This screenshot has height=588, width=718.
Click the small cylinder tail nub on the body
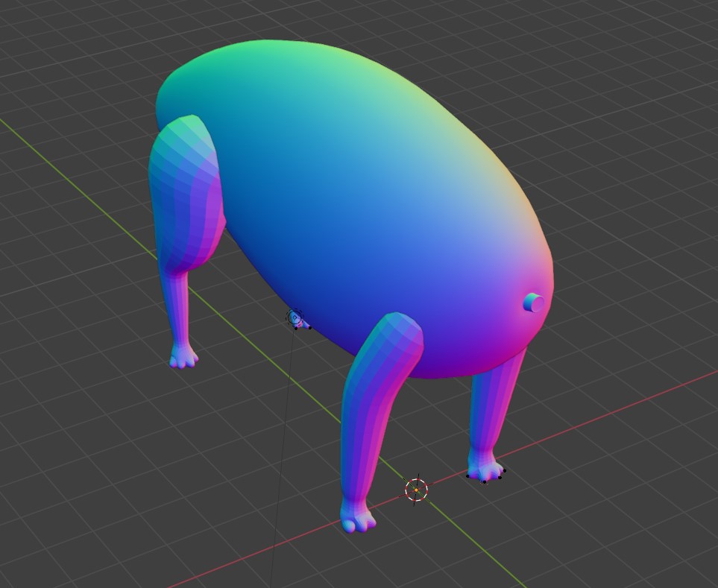(x=533, y=303)
